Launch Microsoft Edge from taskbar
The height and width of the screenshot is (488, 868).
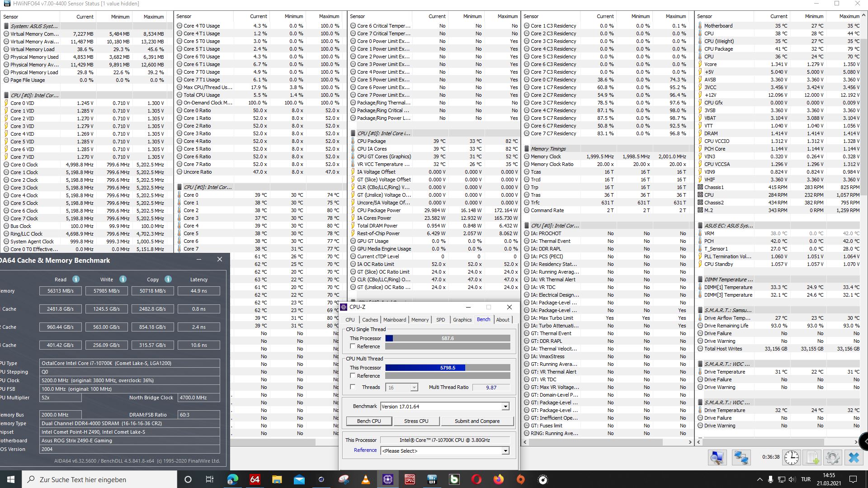coord(232,479)
